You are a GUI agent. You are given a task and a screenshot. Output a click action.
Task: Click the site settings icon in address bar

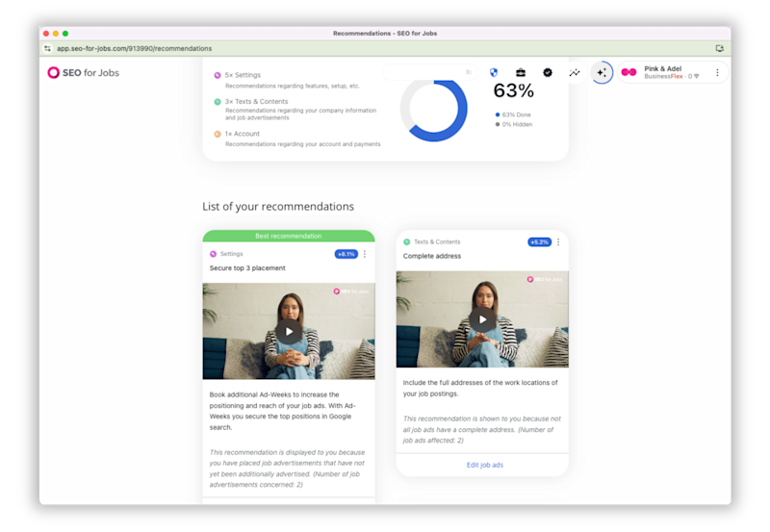point(47,48)
